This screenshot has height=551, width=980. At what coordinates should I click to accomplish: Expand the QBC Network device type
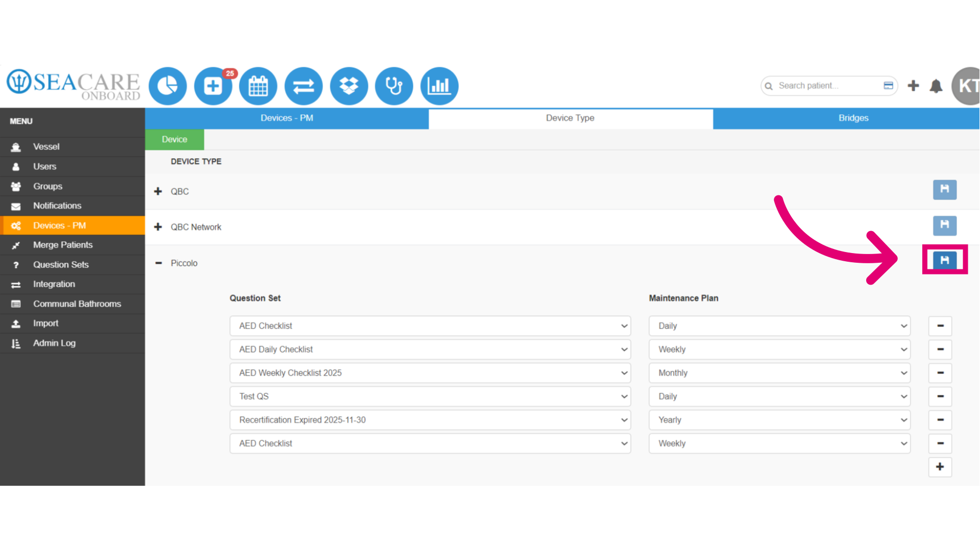(x=158, y=227)
